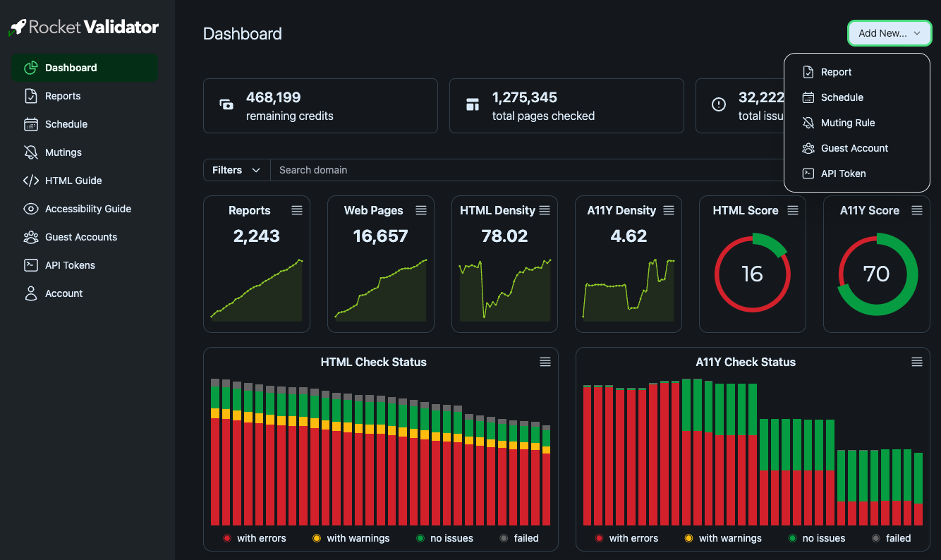Click the Web Pages trend sparkline chart
Viewport: 941px width, 560px height.
(x=381, y=290)
